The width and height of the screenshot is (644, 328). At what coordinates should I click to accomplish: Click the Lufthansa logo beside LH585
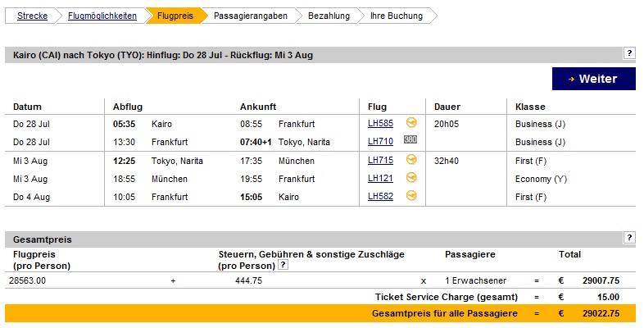[x=411, y=122]
